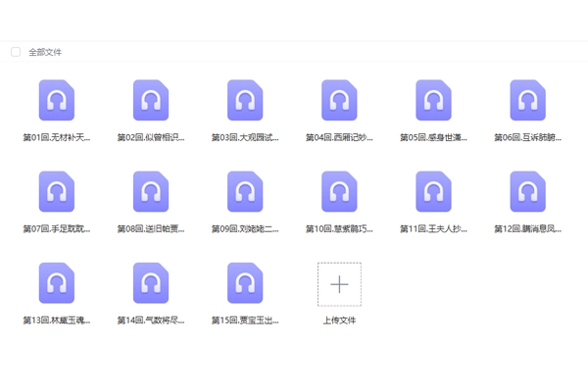Open audio file icon for 第04回.西厢记妙
The width and height of the screenshot is (588, 392).
pyautogui.click(x=339, y=100)
